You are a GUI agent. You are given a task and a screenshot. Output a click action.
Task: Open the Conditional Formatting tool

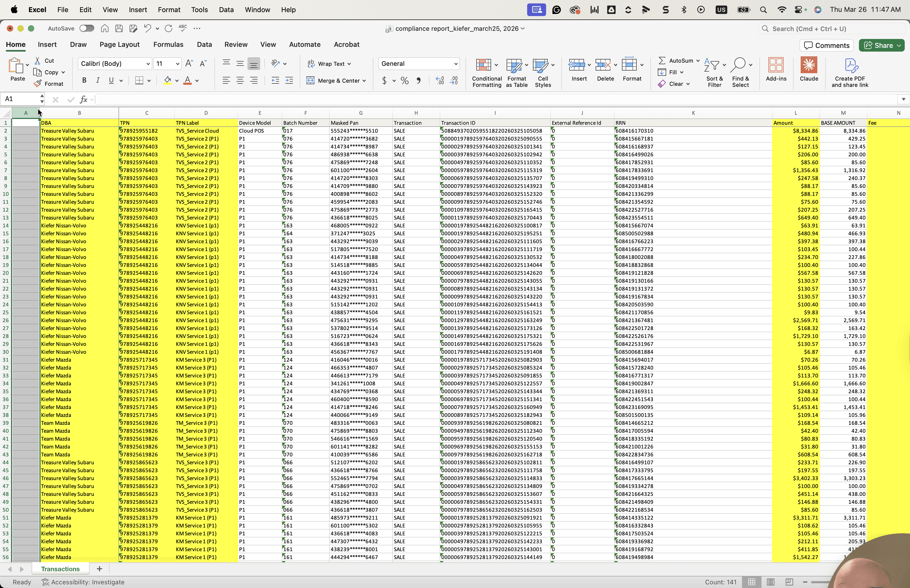pyautogui.click(x=487, y=73)
